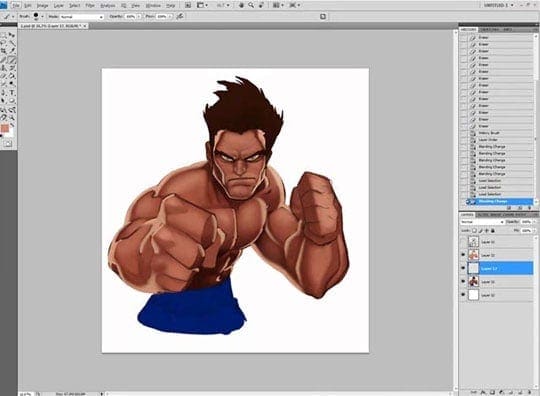Select the Eraser tool
Image resolution: width=540 pixels, height=396 pixels.
click(3, 75)
